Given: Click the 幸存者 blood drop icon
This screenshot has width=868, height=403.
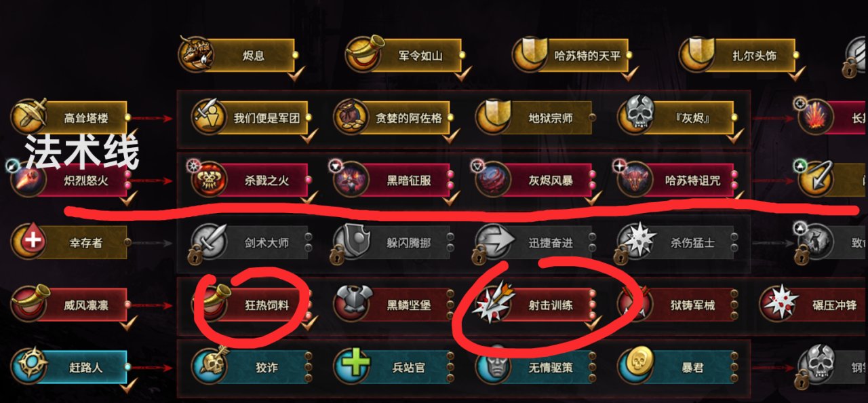Looking at the screenshot, I should pos(28,242).
